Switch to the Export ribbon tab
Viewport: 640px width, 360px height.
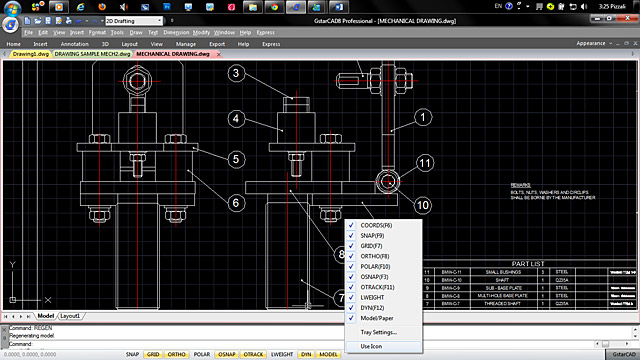[217, 44]
